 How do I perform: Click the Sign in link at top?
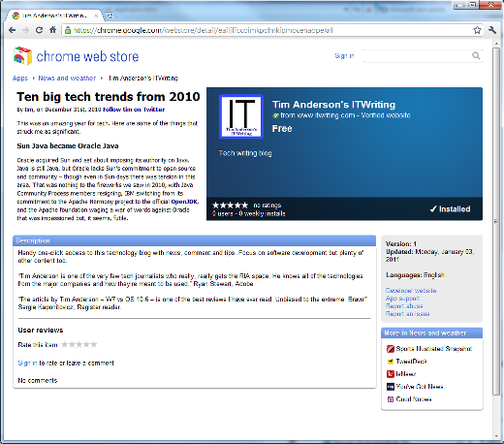tap(344, 56)
